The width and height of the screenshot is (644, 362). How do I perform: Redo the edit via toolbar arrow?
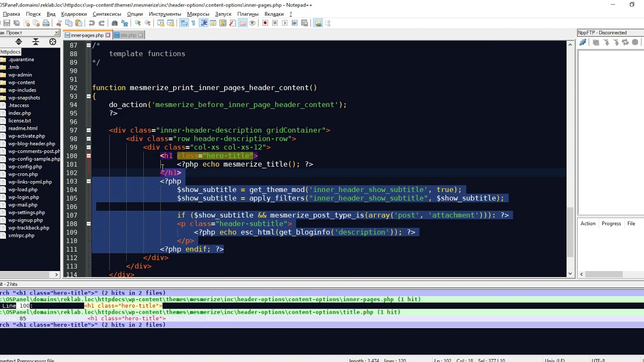[102, 23]
